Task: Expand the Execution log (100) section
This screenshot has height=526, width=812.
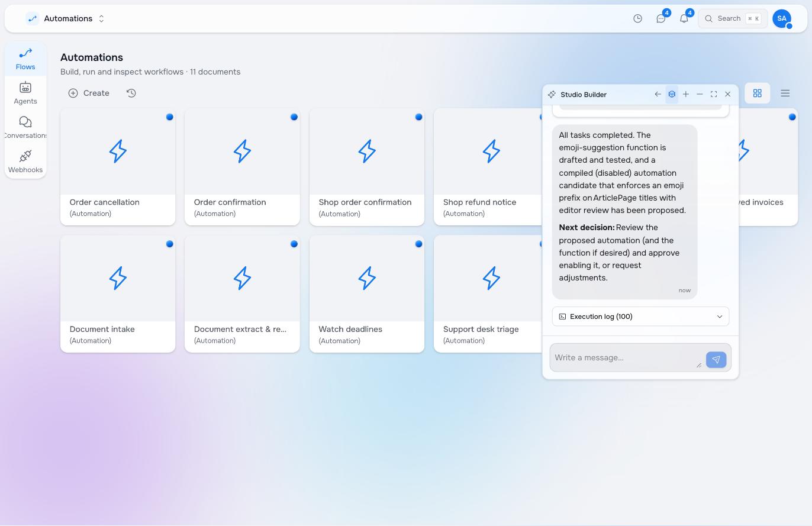Action: click(x=640, y=317)
